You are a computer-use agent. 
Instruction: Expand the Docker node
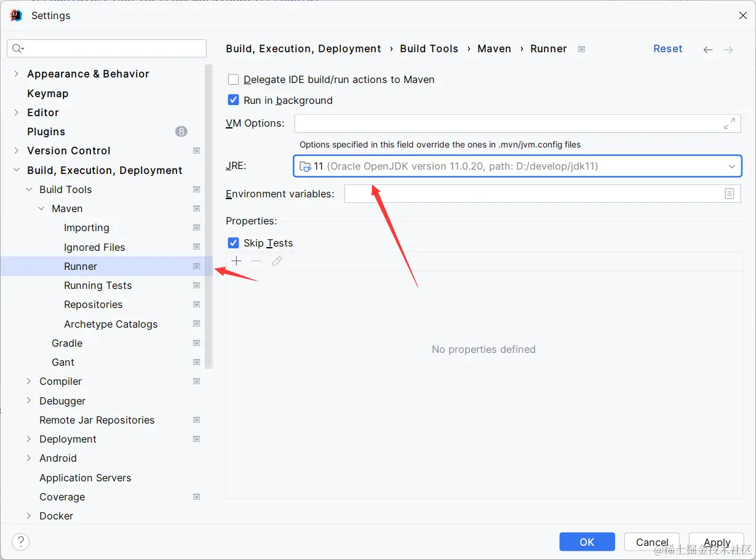coord(29,516)
